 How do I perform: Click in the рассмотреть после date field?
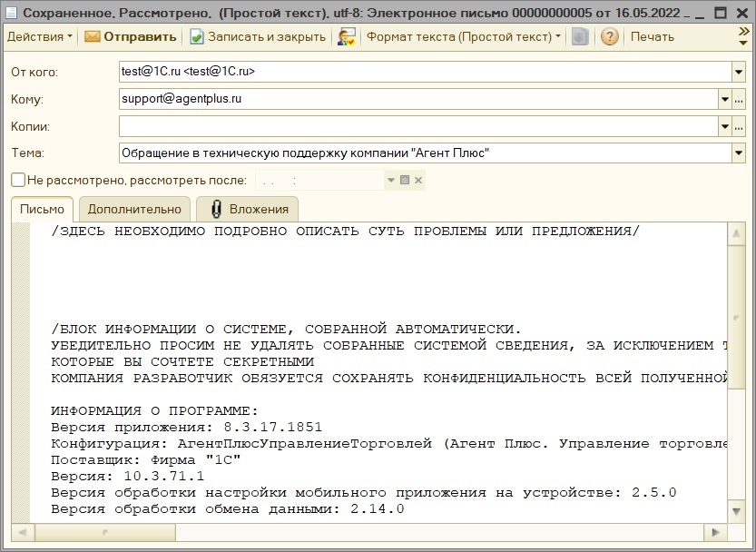(x=320, y=180)
